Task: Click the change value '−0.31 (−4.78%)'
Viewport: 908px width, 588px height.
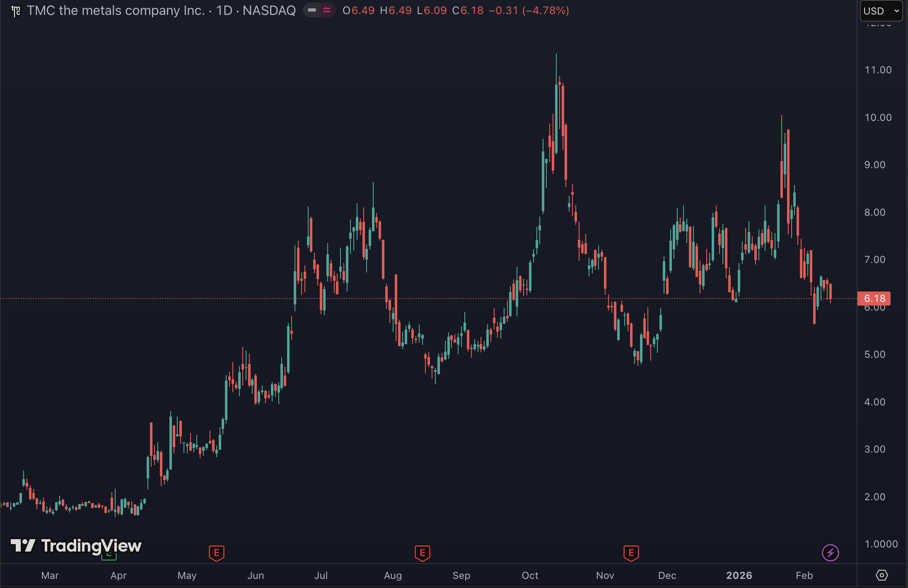Action: (x=529, y=10)
